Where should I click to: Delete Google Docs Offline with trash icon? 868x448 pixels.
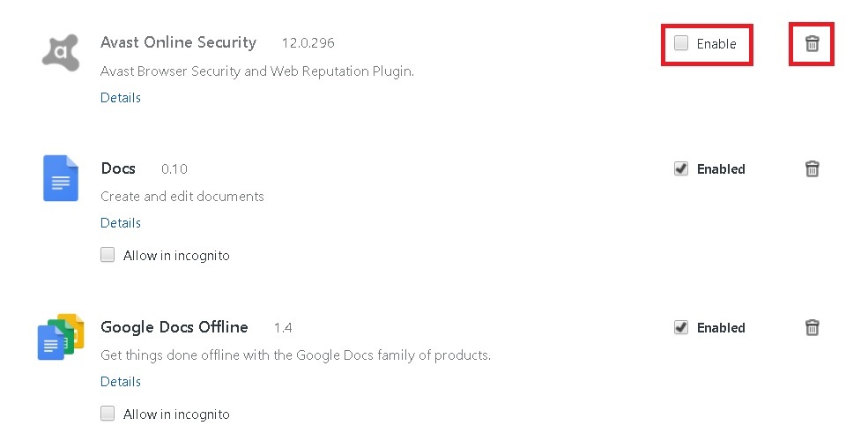812,327
